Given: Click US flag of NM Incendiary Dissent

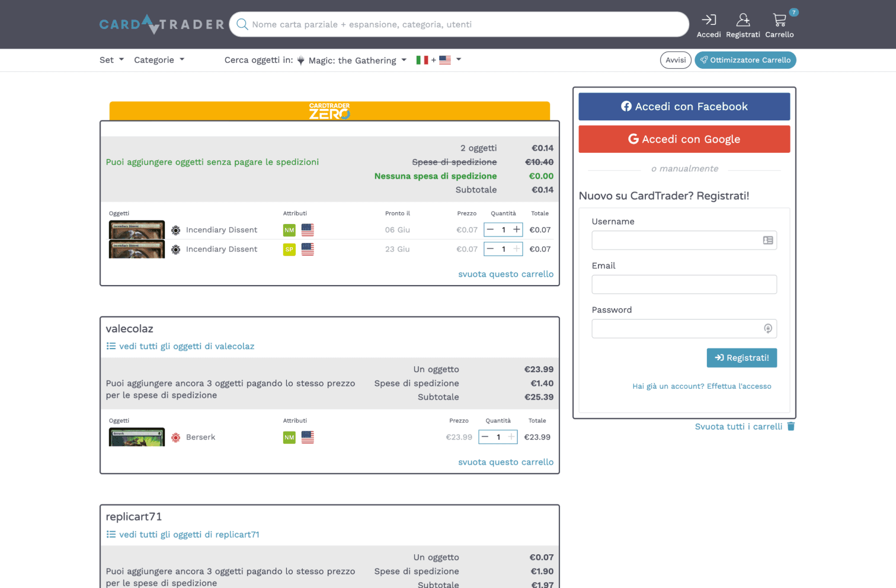Looking at the screenshot, I should click(x=308, y=230).
